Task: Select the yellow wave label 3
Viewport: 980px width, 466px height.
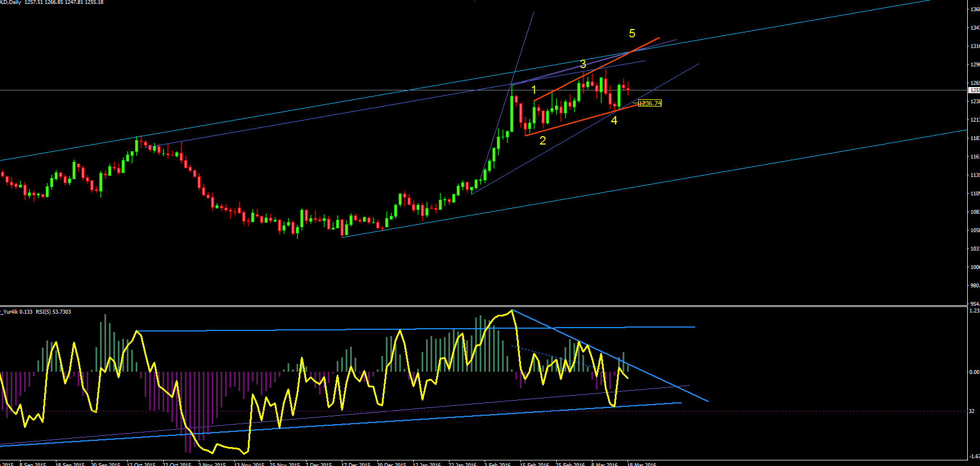Action: [x=582, y=64]
